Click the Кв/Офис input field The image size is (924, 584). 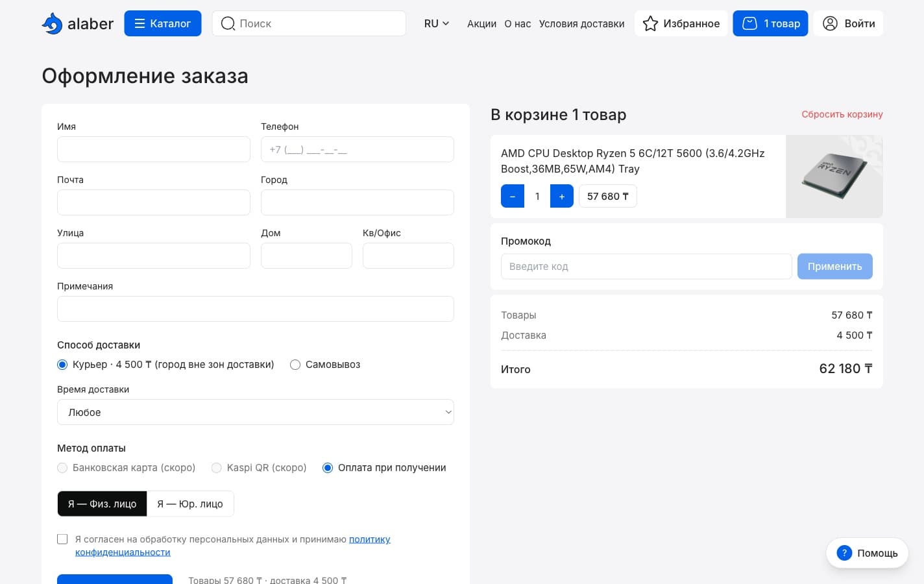click(x=408, y=256)
